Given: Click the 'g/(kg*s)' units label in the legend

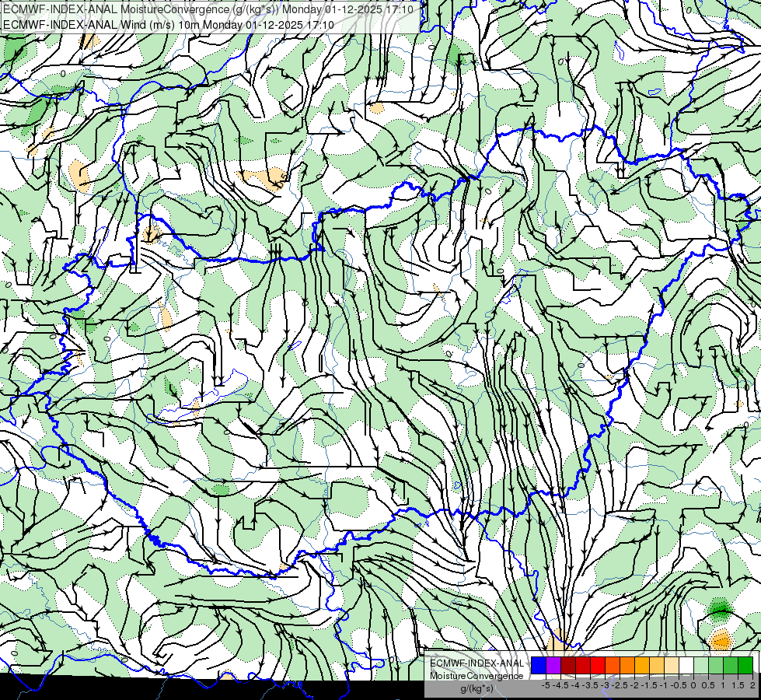Looking at the screenshot, I should point(476,689).
